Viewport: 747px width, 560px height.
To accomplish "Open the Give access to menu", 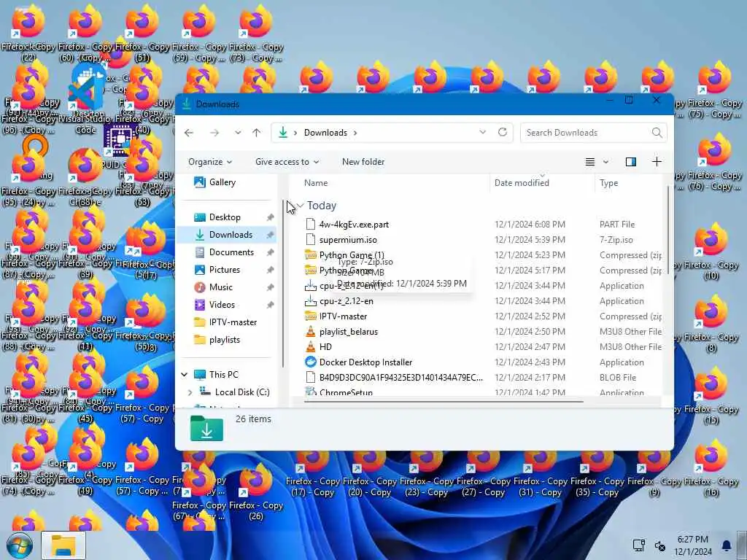I will pyautogui.click(x=287, y=162).
